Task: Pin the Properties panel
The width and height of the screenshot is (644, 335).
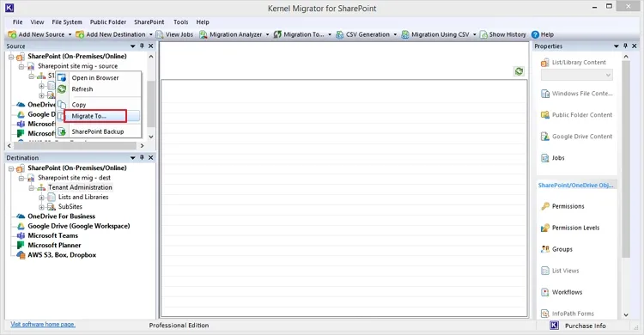Action: 625,46
